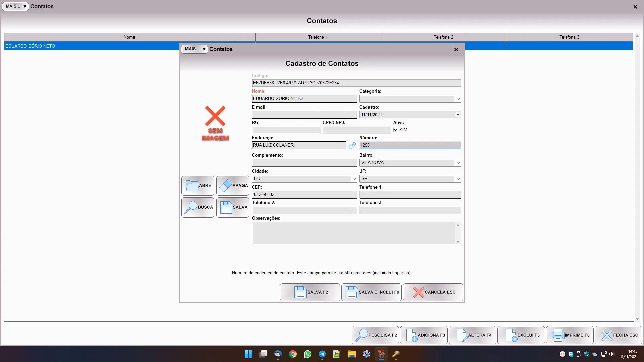
Task: Open the dialog's MAIS... menu
Action: 195,49
